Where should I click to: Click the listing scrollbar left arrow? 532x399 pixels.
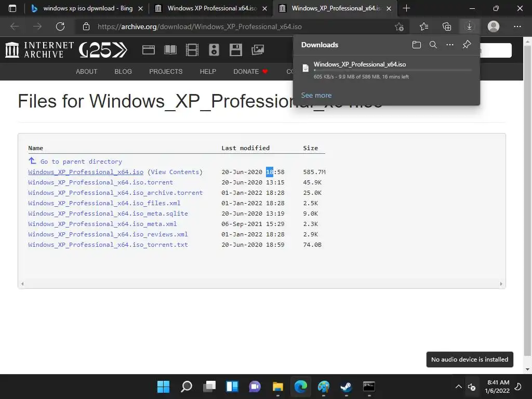point(22,284)
